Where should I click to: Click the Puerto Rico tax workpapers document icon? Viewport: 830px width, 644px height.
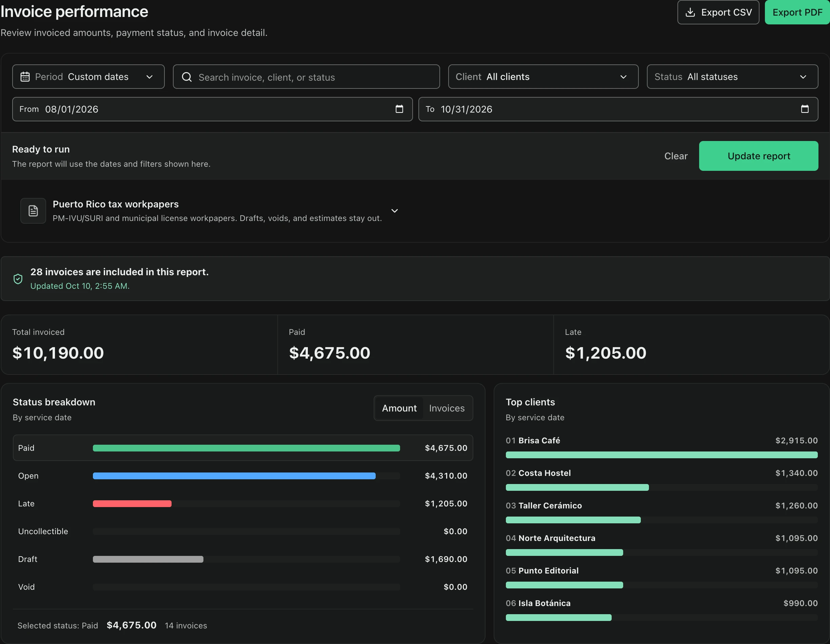tap(33, 211)
